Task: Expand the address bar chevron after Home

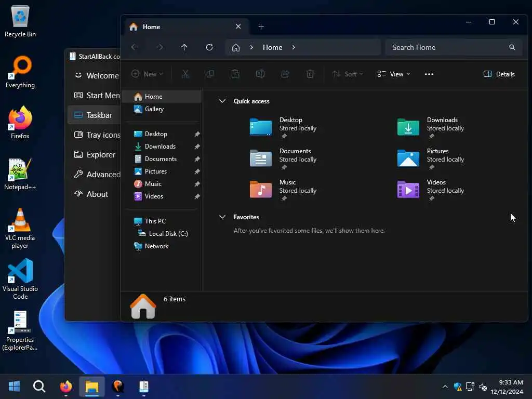Action: [x=294, y=47]
